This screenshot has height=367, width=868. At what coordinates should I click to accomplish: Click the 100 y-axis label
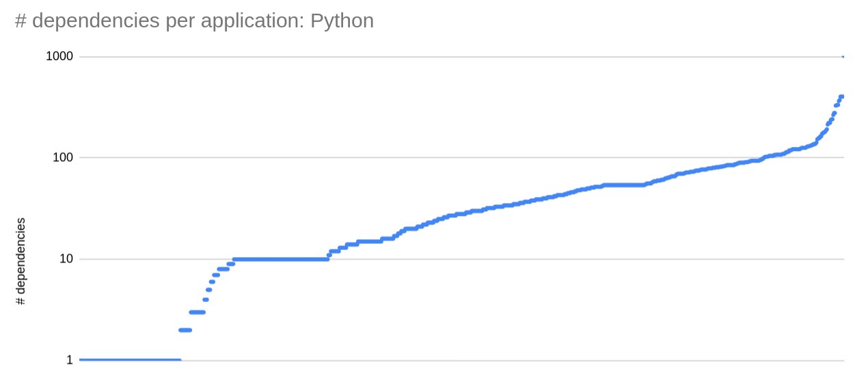click(x=63, y=158)
